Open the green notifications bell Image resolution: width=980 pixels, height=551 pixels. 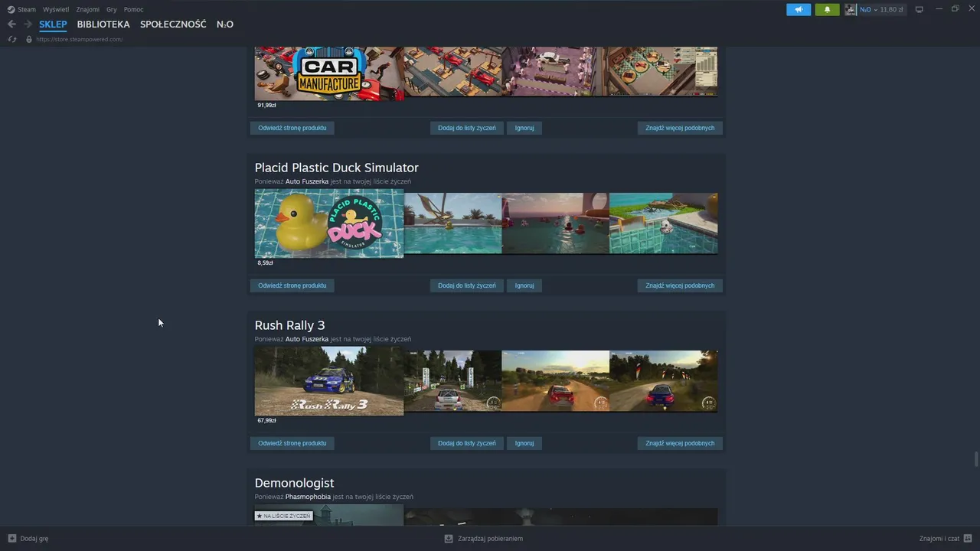point(827,10)
